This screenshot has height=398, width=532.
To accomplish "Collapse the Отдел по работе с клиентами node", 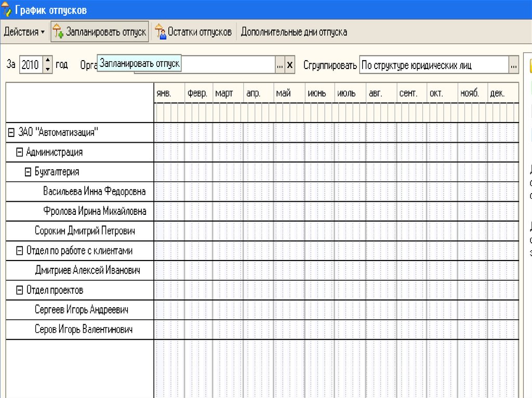I will [x=20, y=251].
